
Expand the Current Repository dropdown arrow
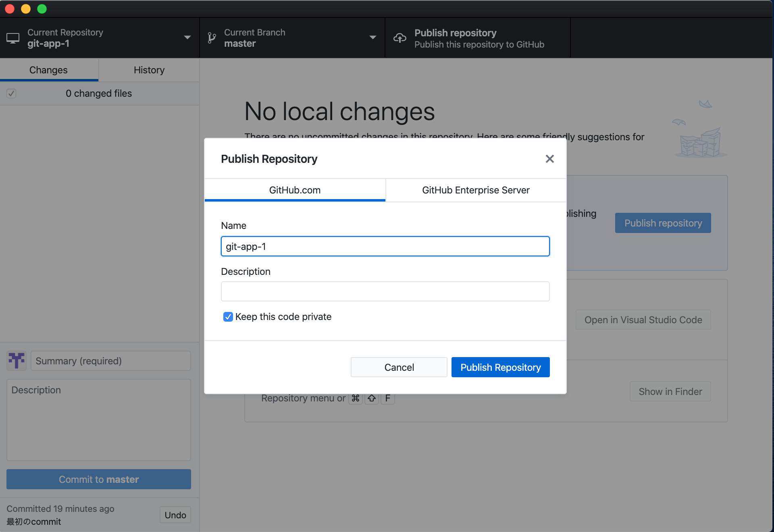(x=187, y=37)
